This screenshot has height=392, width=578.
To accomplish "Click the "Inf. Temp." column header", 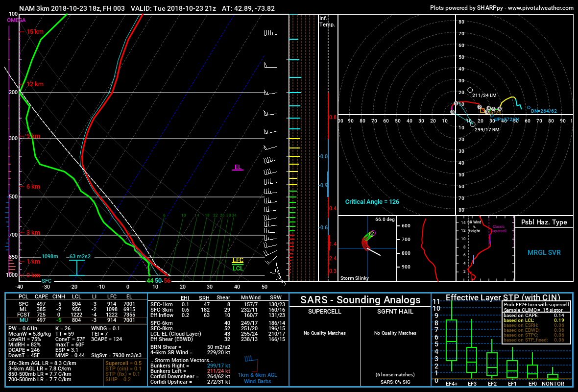I will (x=327, y=22).
